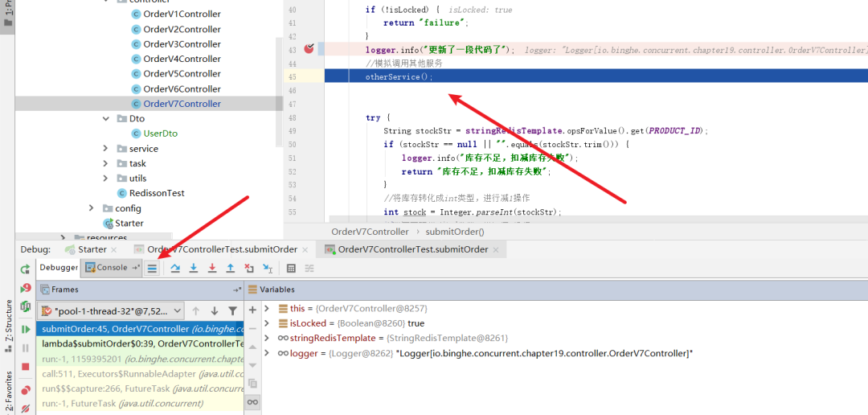Add new watch with plus icon
Viewport: 868px width, 415px height.
pyautogui.click(x=252, y=309)
